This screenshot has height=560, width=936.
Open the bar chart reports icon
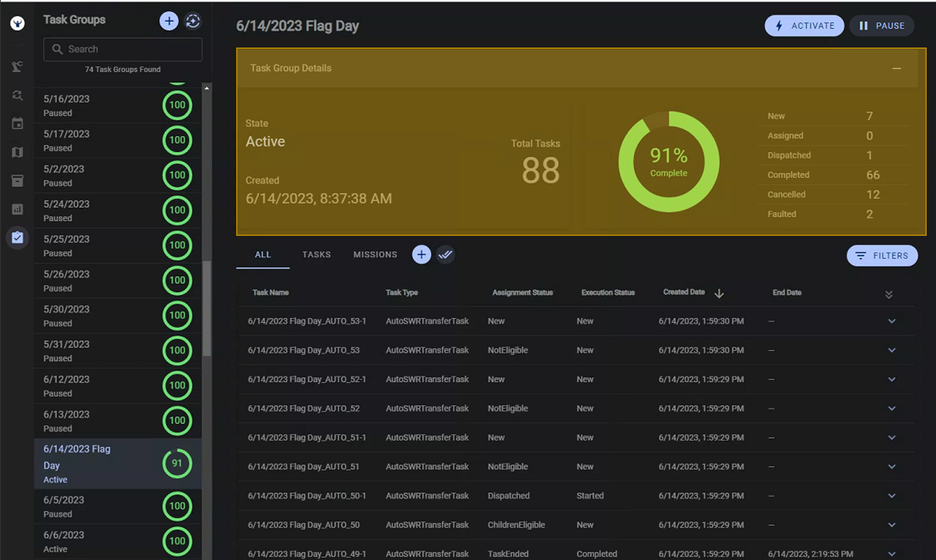pyautogui.click(x=17, y=209)
